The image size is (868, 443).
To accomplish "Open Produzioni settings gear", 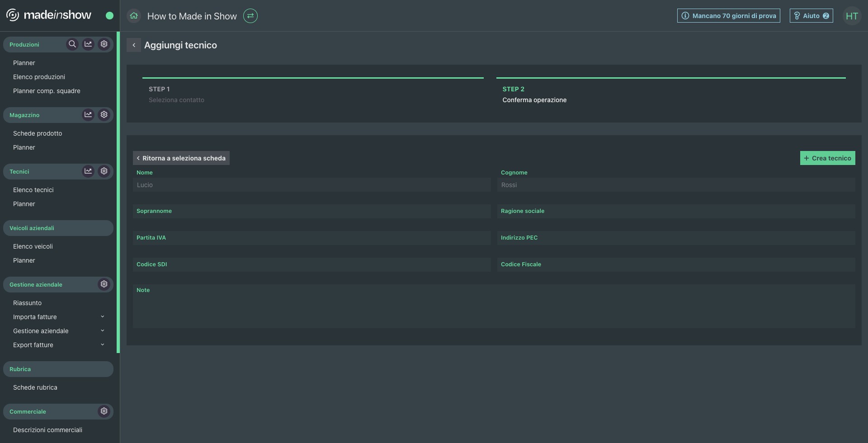I will click(104, 44).
